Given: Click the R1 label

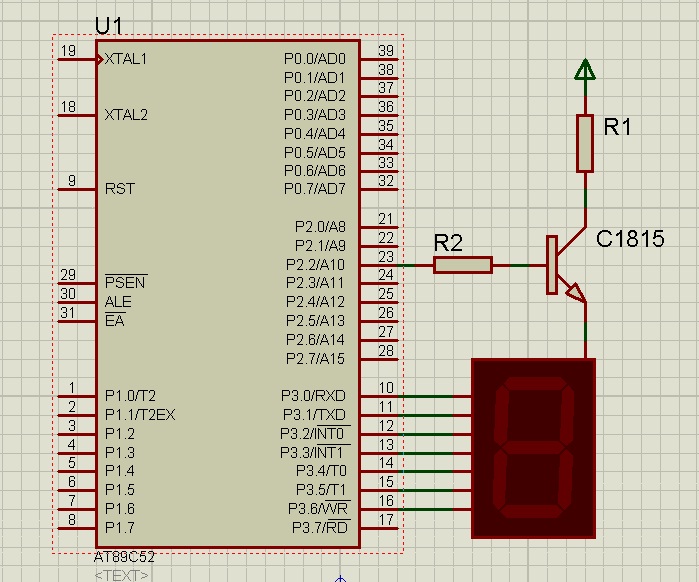Looking at the screenshot, I should [618, 127].
